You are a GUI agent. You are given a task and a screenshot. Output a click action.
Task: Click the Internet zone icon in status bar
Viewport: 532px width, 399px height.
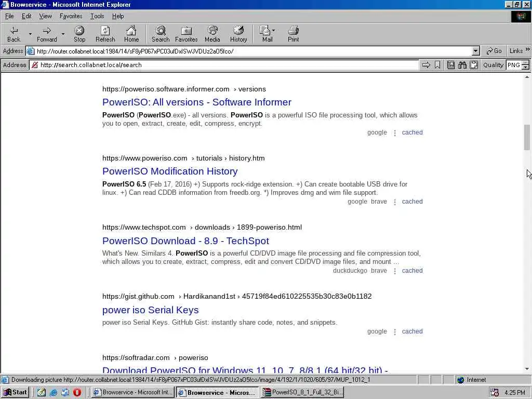click(460, 380)
